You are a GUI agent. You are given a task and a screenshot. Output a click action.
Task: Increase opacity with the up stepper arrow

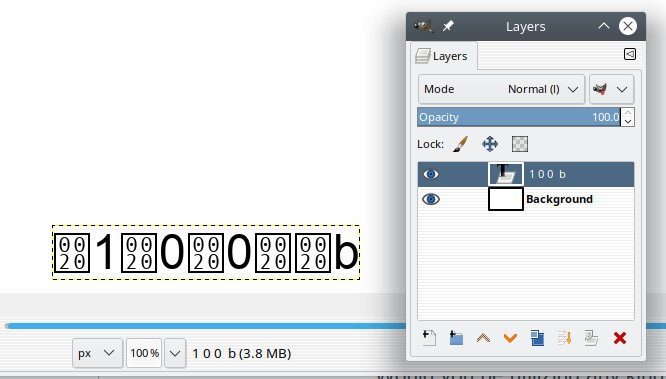pos(628,113)
